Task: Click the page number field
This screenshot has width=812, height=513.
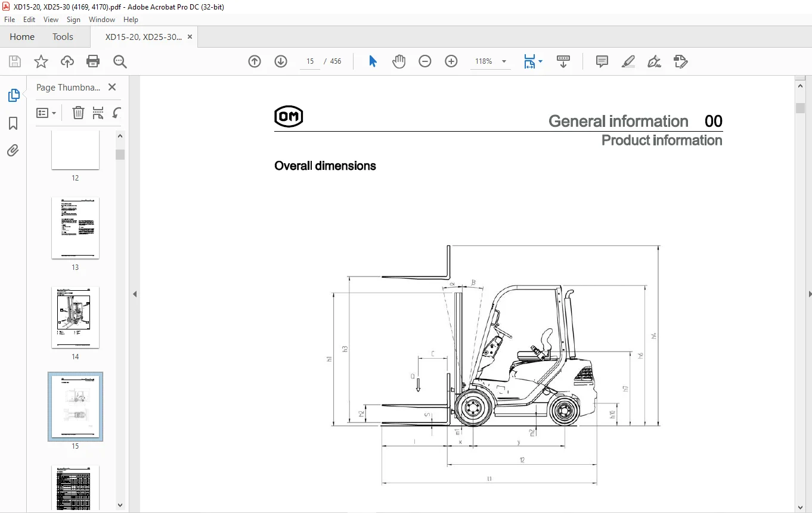Action: coord(310,61)
